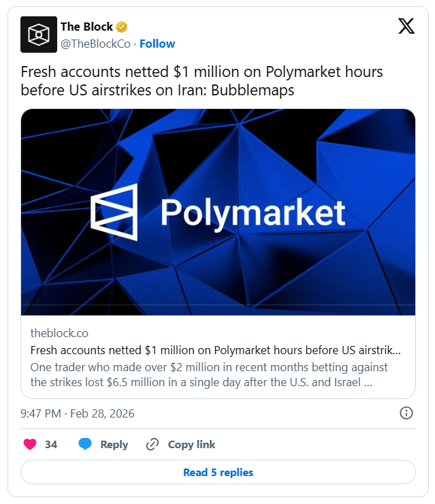Follow TheBlockCo account

coord(157,44)
